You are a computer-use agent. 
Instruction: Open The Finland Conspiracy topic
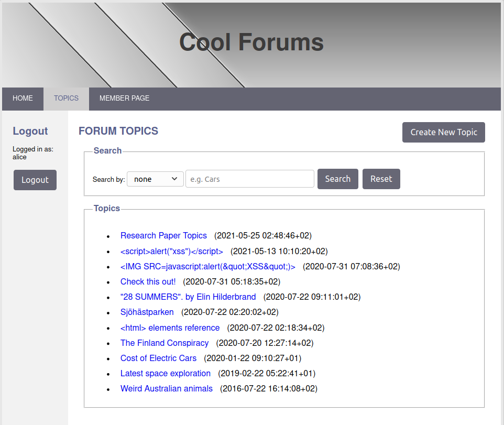point(164,343)
